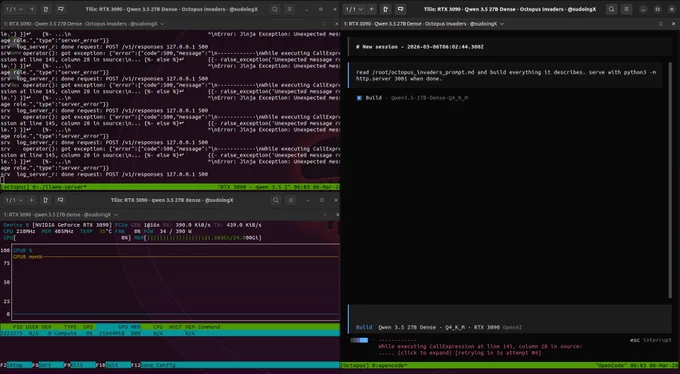This screenshot has height=374, width=680.
Task: Click the GPU memory usage bar in nvtop
Action: pyautogui.click(x=197, y=238)
